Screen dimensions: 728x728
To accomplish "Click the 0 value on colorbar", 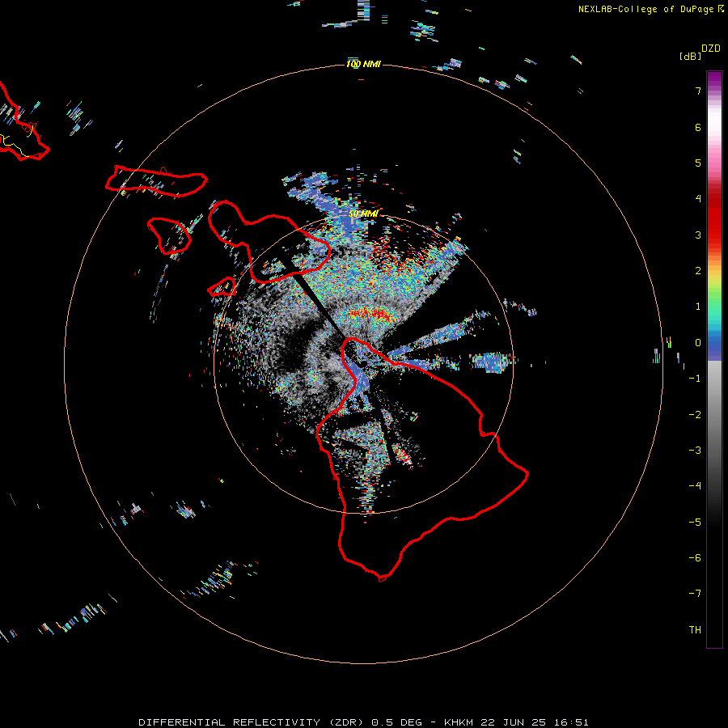I will (698, 343).
